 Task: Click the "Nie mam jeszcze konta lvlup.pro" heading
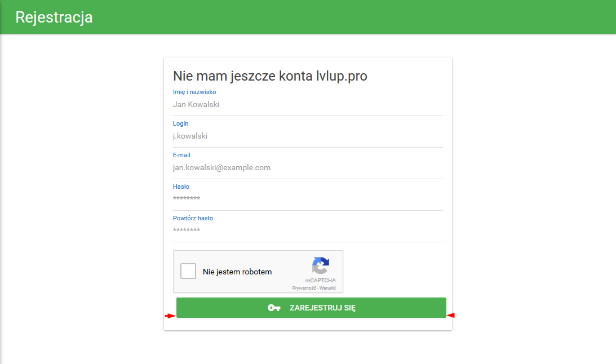pos(270,76)
